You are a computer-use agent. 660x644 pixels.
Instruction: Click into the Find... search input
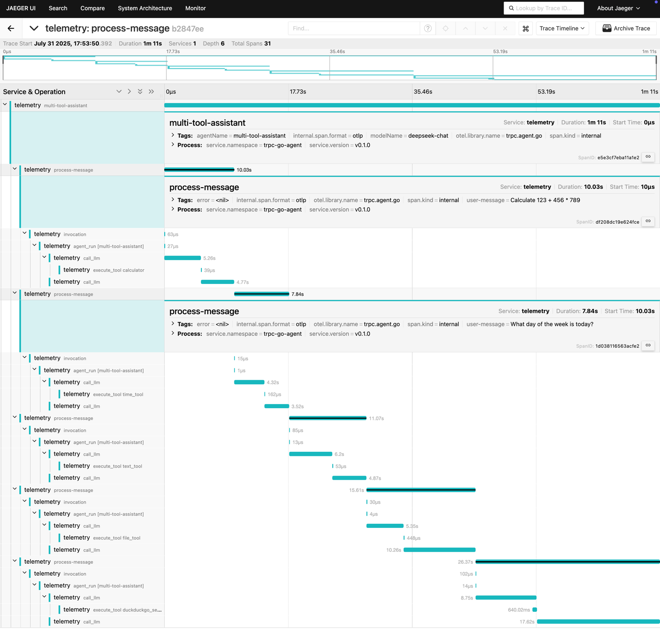tap(354, 28)
